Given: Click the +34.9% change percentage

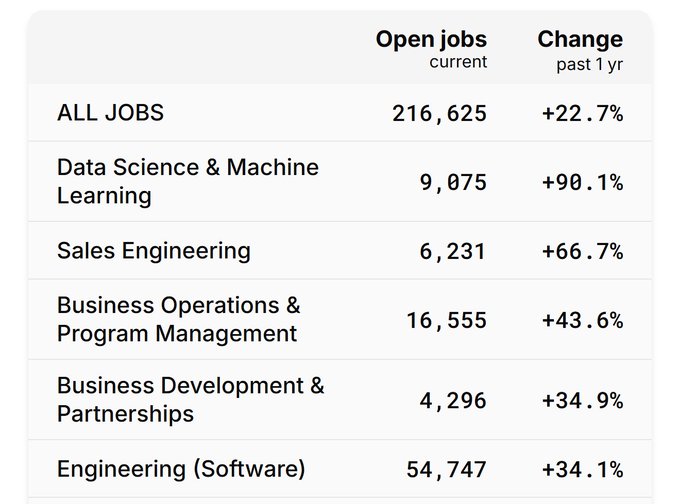Looking at the screenshot, I should [x=582, y=400].
